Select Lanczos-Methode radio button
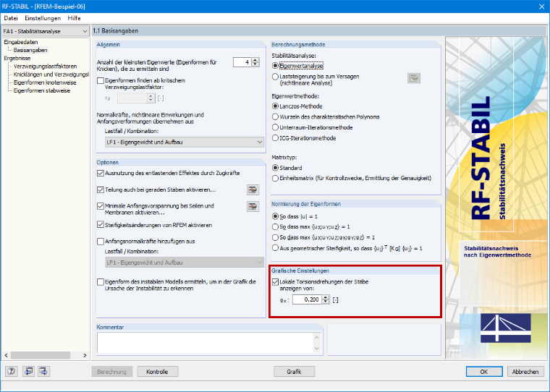 click(x=275, y=106)
